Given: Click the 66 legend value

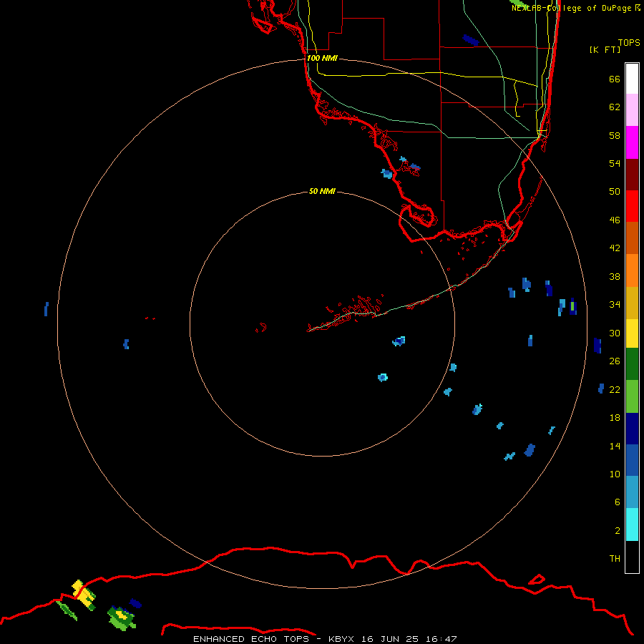Looking at the screenshot, I should (x=615, y=79).
